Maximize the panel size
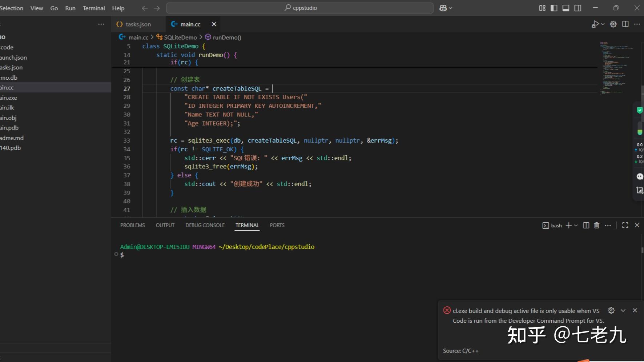Screen dimensions: 644x362 tap(625, 226)
